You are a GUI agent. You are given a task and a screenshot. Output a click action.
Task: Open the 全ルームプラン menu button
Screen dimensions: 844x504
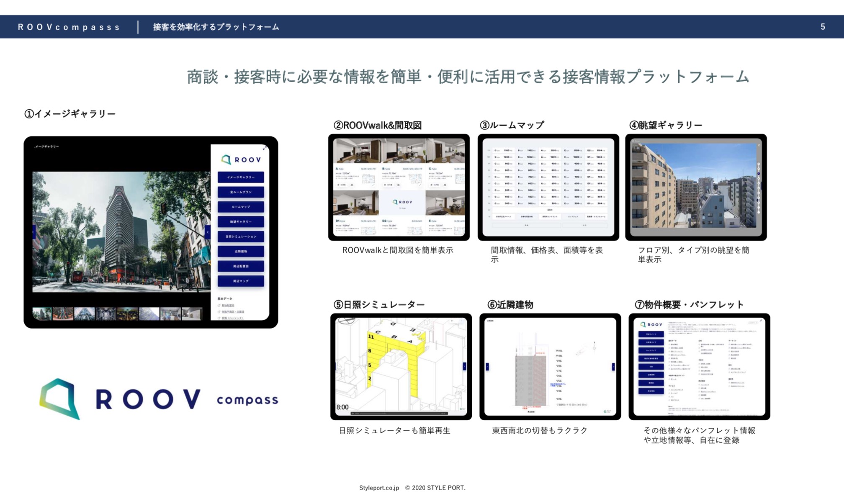click(x=241, y=192)
